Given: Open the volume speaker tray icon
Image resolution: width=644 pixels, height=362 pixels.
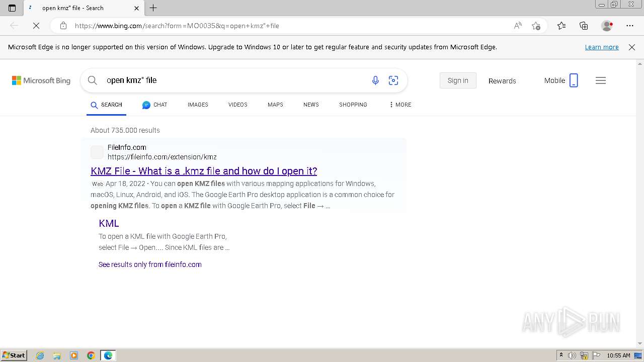Looking at the screenshot, I should coord(572,355).
